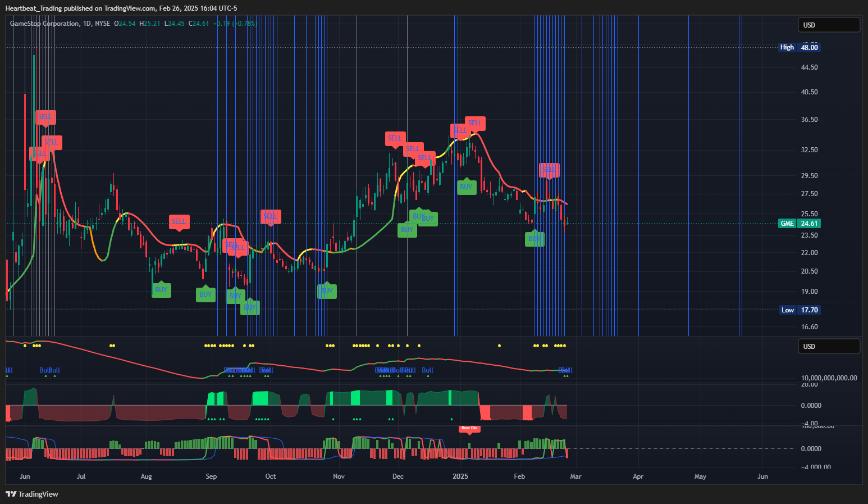Click the SELL signal in late November
868x504 pixels.
pyautogui.click(x=395, y=138)
